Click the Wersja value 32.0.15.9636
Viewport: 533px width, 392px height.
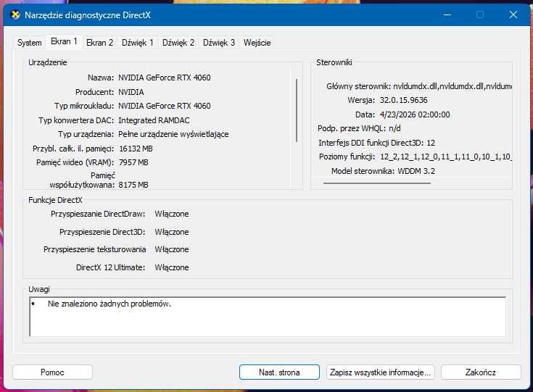pyautogui.click(x=403, y=100)
